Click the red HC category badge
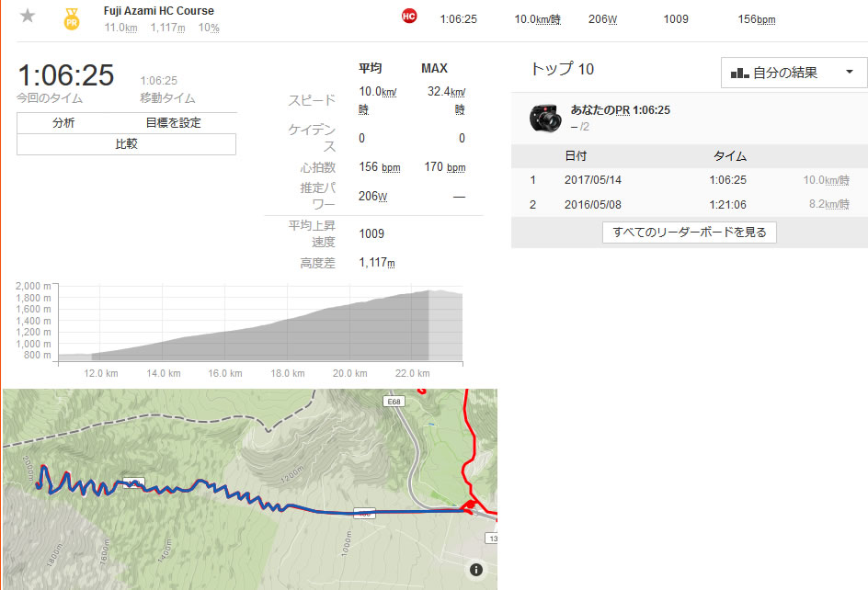Image resolution: width=868 pixels, height=590 pixels. coord(409,16)
